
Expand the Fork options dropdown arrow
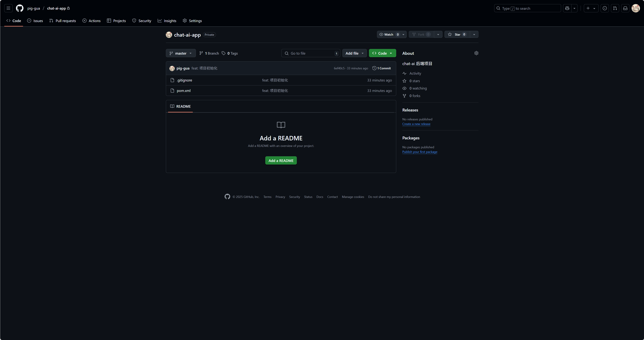[x=438, y=34]
